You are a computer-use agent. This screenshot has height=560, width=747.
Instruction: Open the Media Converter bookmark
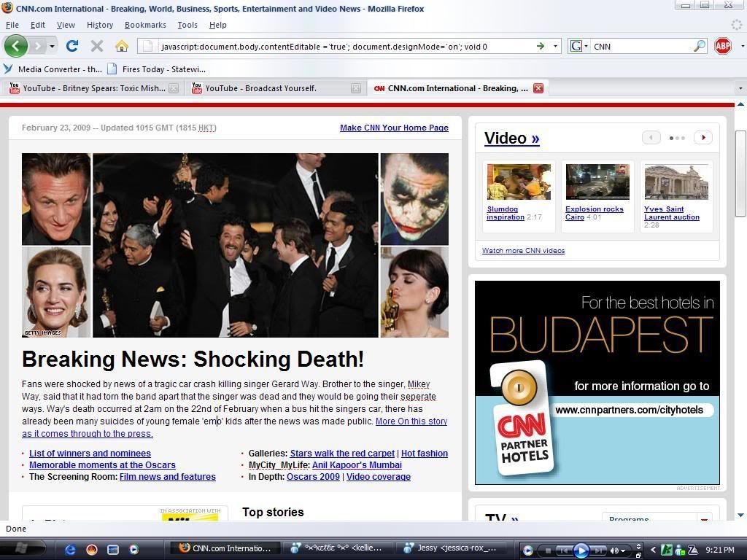(x=53, y=69)
